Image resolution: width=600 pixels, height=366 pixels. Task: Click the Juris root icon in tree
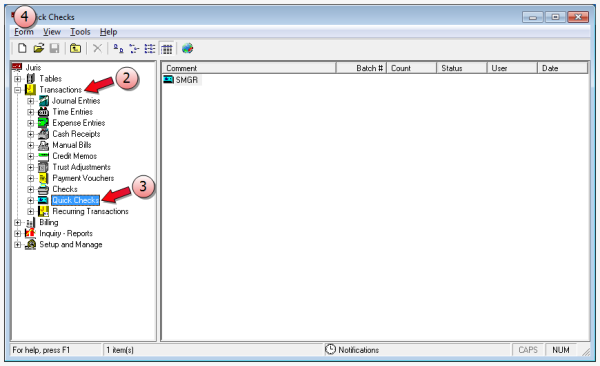pyautogui.click(x=17, y=67)
